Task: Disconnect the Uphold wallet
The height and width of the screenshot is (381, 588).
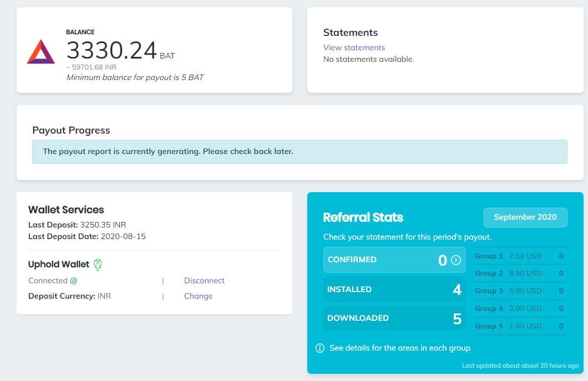Action: point(204,281)
